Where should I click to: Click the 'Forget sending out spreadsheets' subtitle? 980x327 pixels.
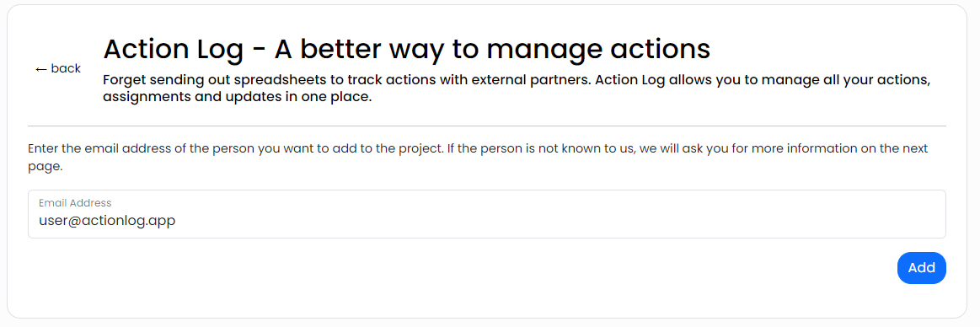click(x=517, y=89)
